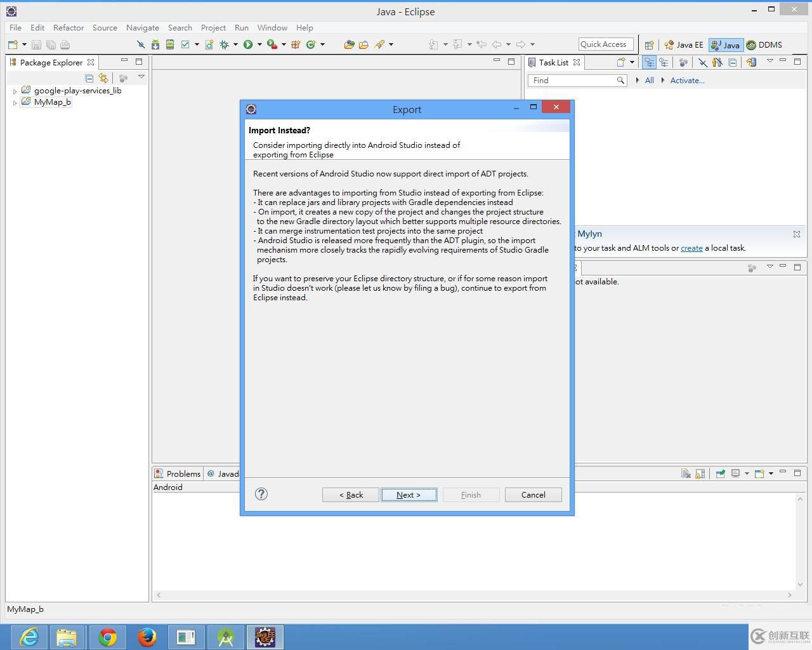Click New Task icon in Task List
This screenshot has height=650, width=812.
point(620,62)
